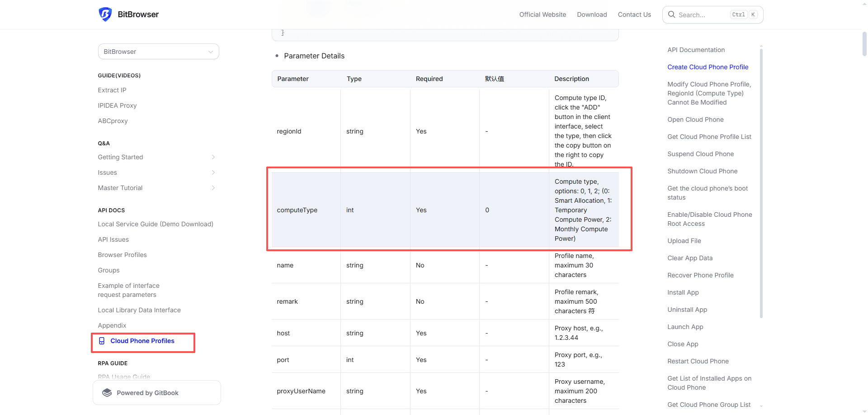This screenshot has height=415, width=868.
Task: Expand the Issues section chevron
Action: [213, 172]
